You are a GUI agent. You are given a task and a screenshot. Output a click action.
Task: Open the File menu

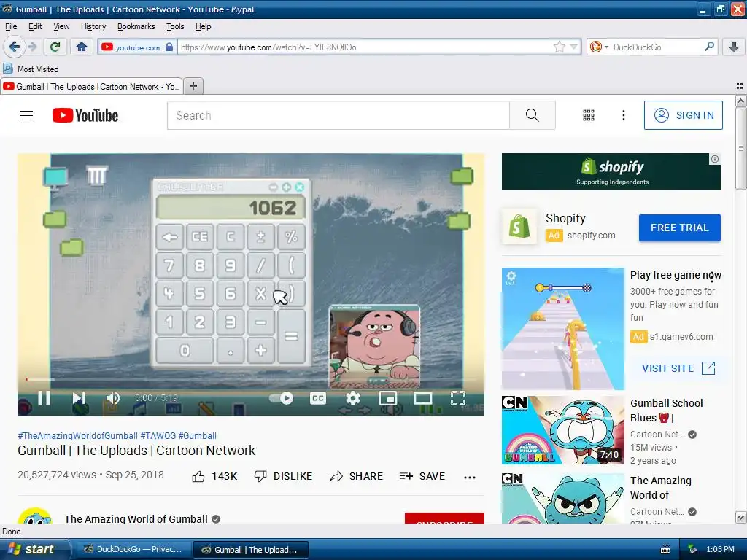click(x=11, y=26)
